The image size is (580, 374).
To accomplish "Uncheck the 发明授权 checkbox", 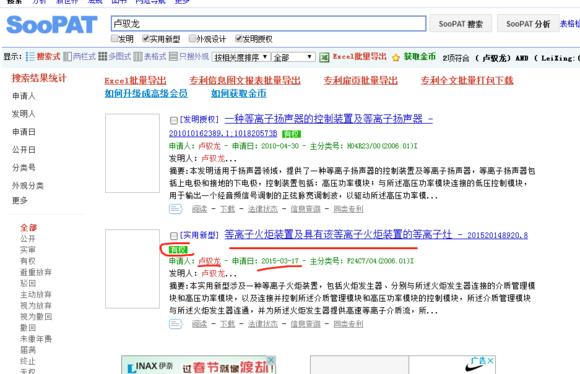I will pyautogui.click(x=239, y=38).
